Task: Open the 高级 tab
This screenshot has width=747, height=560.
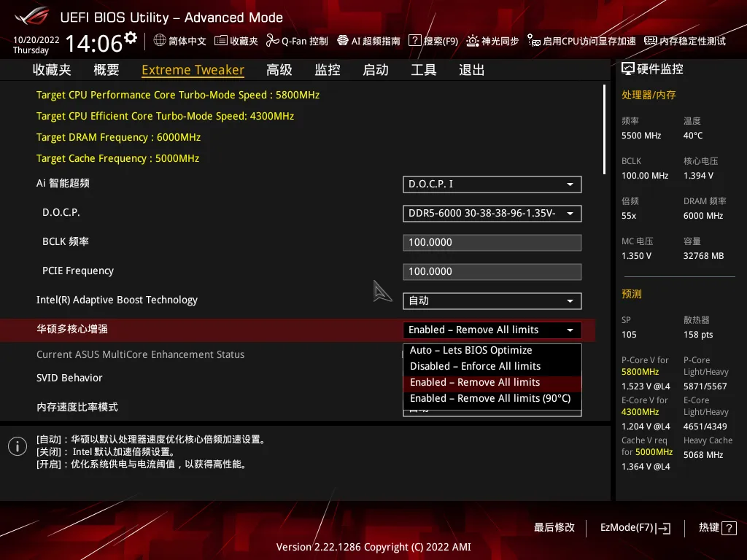Action: (x=279, y=70)
